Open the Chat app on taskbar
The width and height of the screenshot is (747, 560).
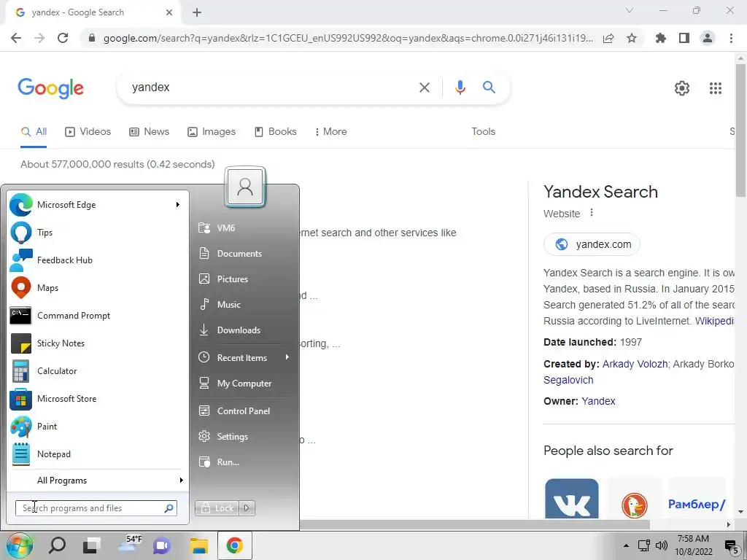coord(162,545)
